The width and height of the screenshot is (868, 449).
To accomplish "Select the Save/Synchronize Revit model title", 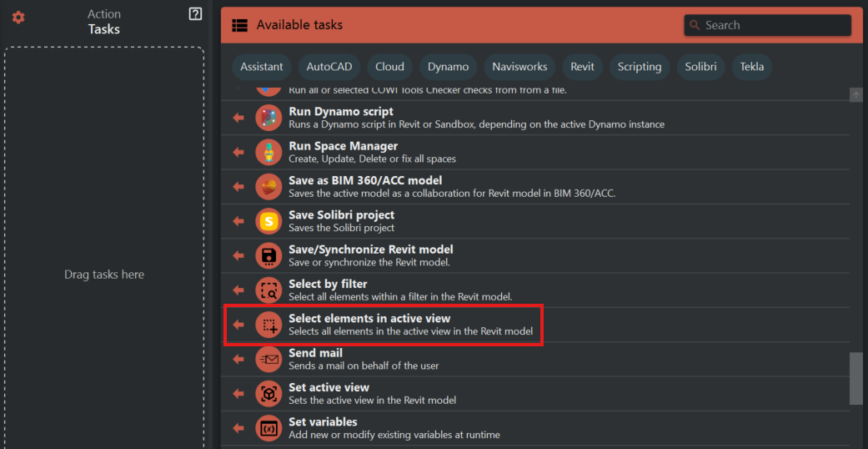I will click(371, 250).
